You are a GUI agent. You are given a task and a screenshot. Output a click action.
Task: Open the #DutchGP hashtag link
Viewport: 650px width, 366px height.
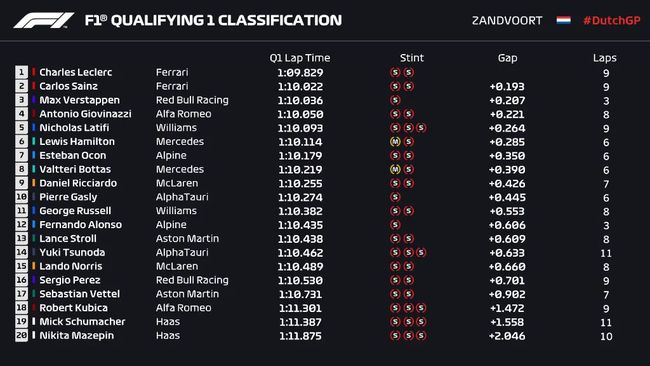pyautogui.click(x=611, y=20)
